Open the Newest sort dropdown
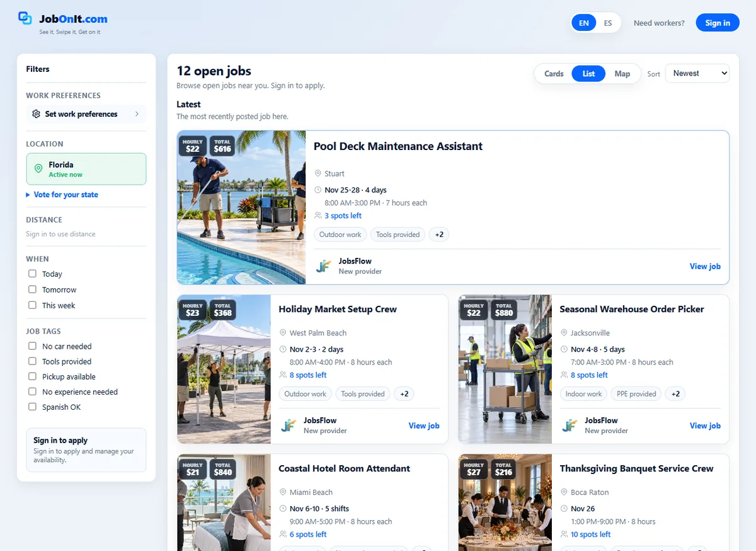 [697, 73]
